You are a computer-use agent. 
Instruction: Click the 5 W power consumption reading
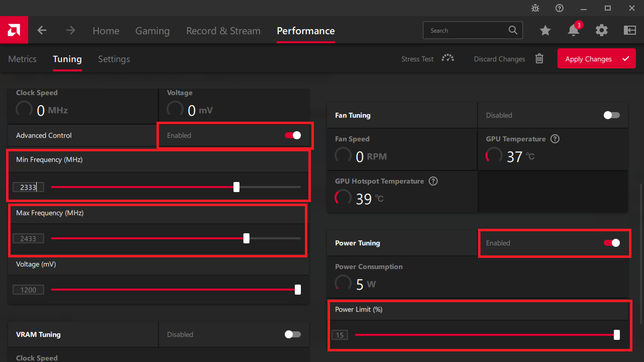pyautogui.click(x=366, y=284)
